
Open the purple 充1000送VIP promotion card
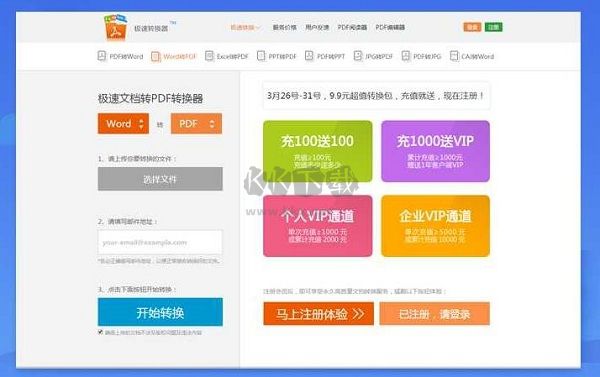point(435,151)
